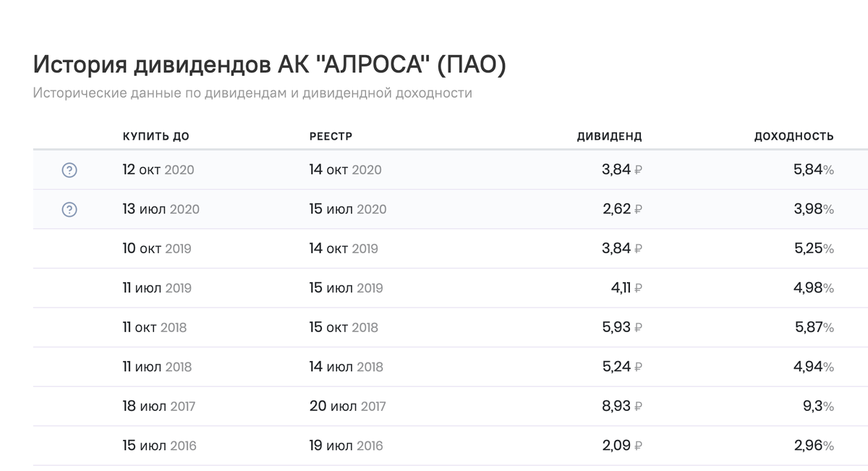Click the percent sign next to 5,84
The height and width of the screenshot is (471, 868).
(829, 169)
